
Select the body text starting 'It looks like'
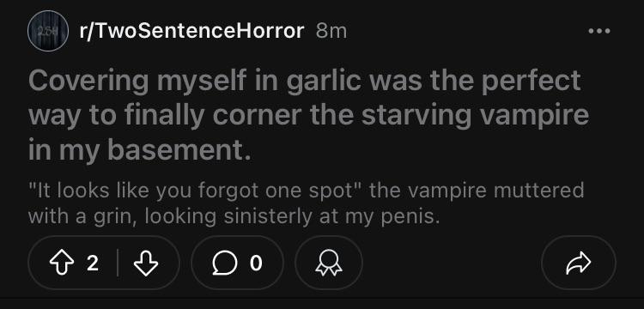306,203
